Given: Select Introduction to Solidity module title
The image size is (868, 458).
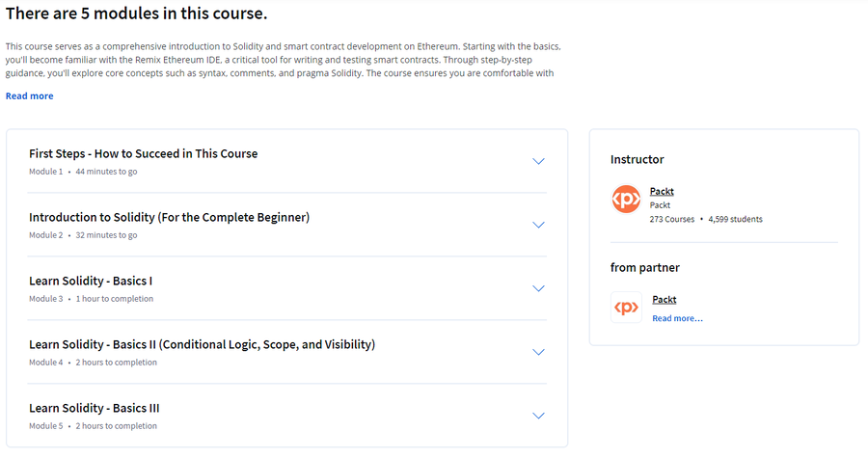Looking at the screenshot, I should tap(170, 217).
